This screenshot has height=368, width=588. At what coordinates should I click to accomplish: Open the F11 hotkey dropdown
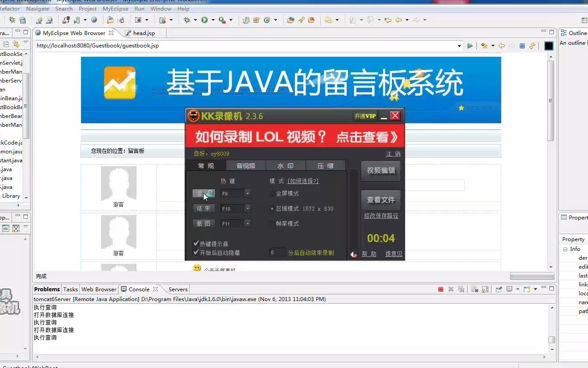coord(248,224)
